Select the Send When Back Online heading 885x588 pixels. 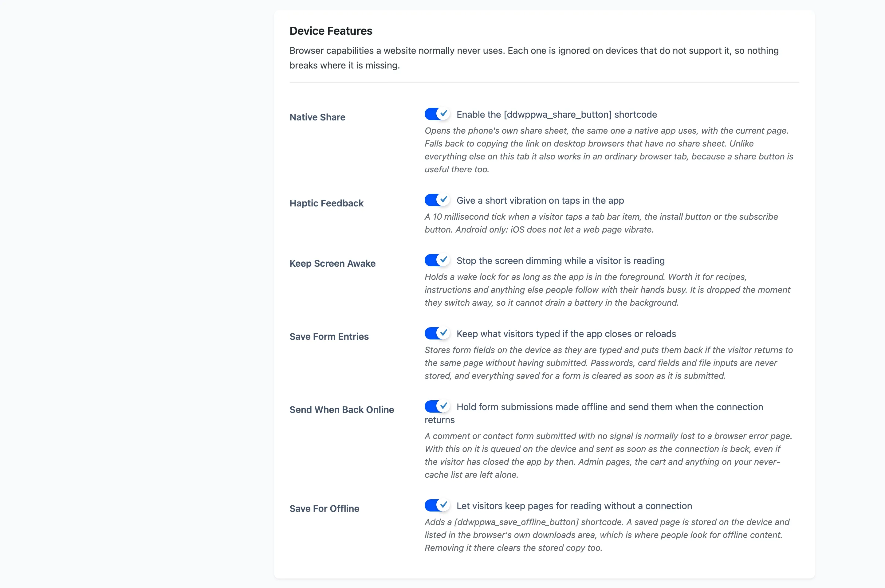(x=342, y=410)
